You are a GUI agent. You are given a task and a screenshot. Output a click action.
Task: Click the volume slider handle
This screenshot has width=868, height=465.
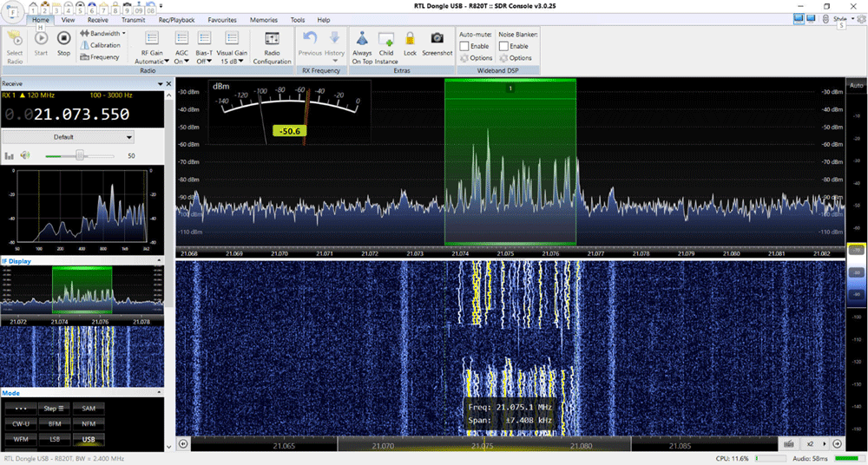tap(80, 155)
